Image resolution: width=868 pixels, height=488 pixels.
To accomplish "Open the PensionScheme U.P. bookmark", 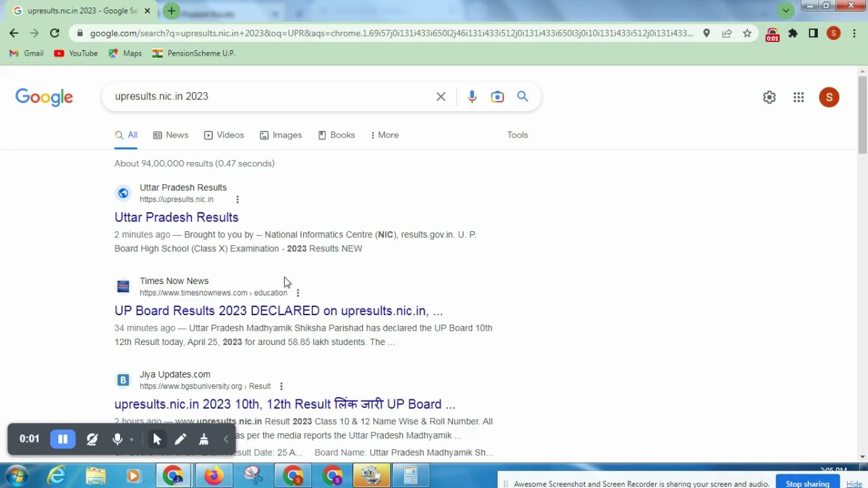I will (x=193, y=53).
